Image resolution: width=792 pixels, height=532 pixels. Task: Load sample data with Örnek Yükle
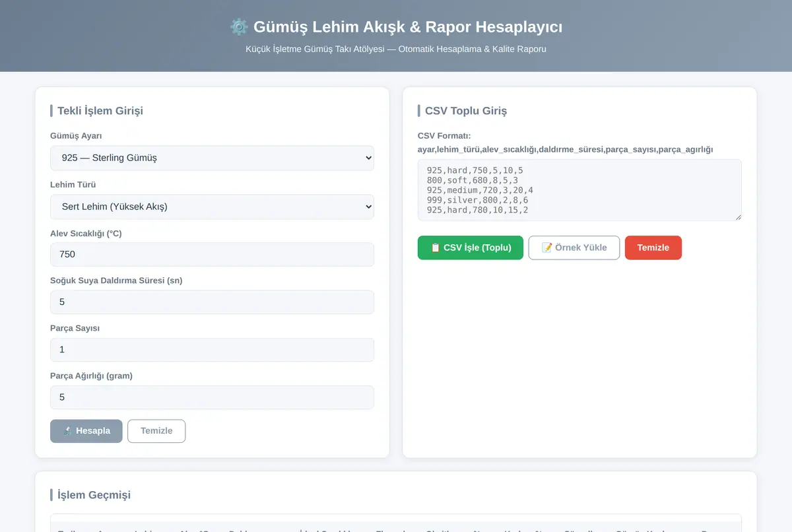[x=574, y=248]
